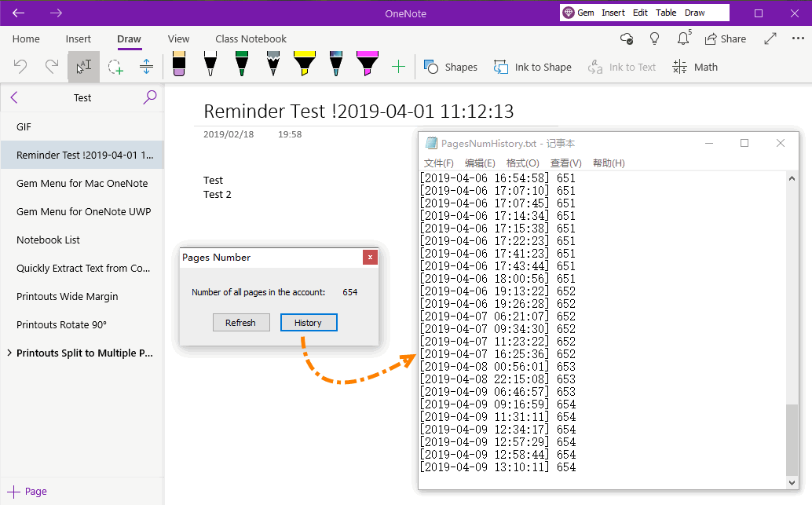Pick the black pen
This screenshot has width=812, height=505.
210,64
